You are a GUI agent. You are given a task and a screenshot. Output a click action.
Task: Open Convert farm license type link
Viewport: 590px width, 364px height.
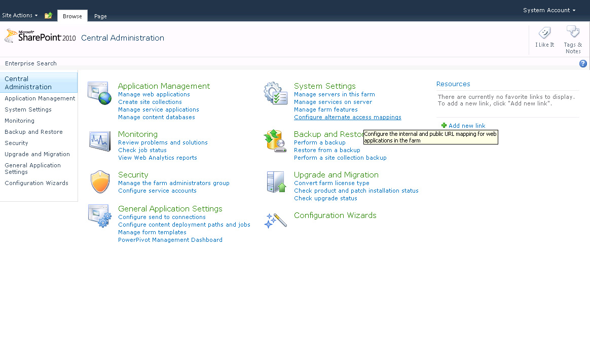click(x=331, y=183)
